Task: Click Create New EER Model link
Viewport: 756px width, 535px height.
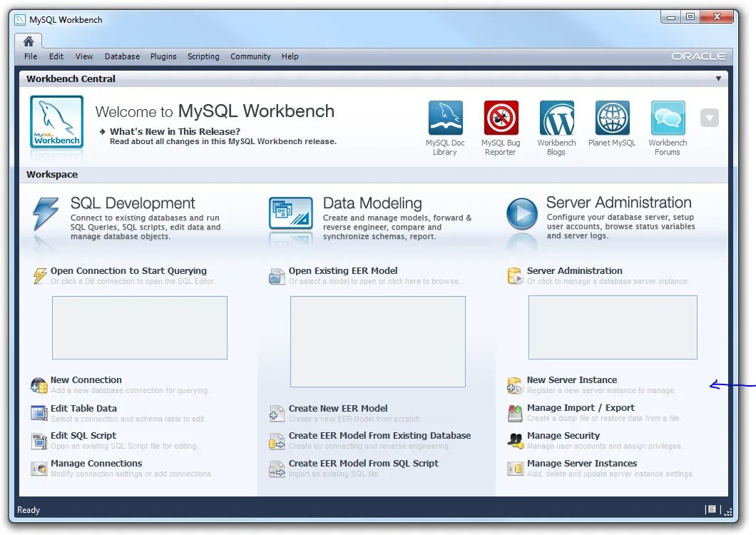Action: pyautogui.click(x=338, y=408)
